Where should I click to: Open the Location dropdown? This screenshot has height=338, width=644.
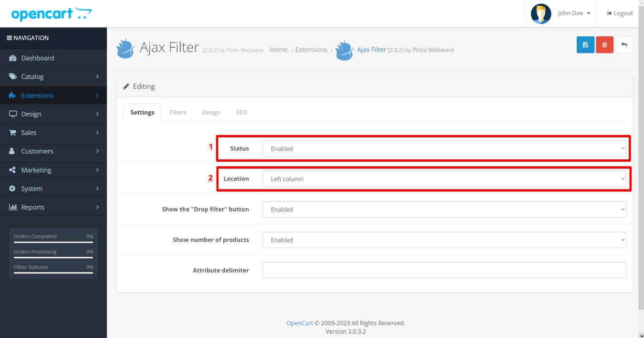tap(444, 179)
